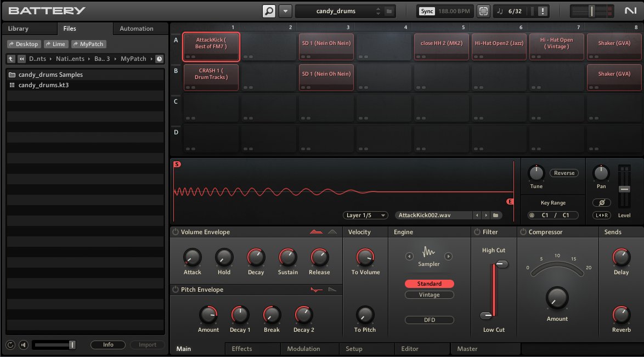The image size is (644, 357).
Task: Select the AHDSR volume envelope shape icon
Action: tap(316, 232)
